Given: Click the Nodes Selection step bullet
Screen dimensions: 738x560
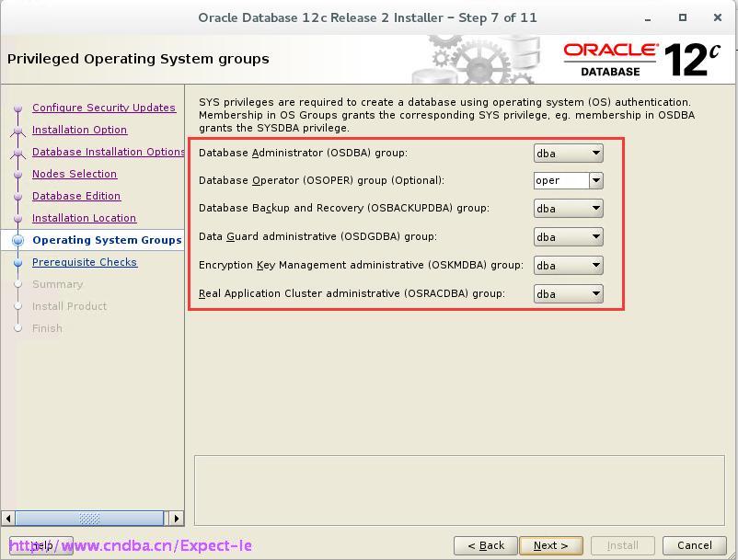Looking at the screenshot, I should click(x=17, y=175).
